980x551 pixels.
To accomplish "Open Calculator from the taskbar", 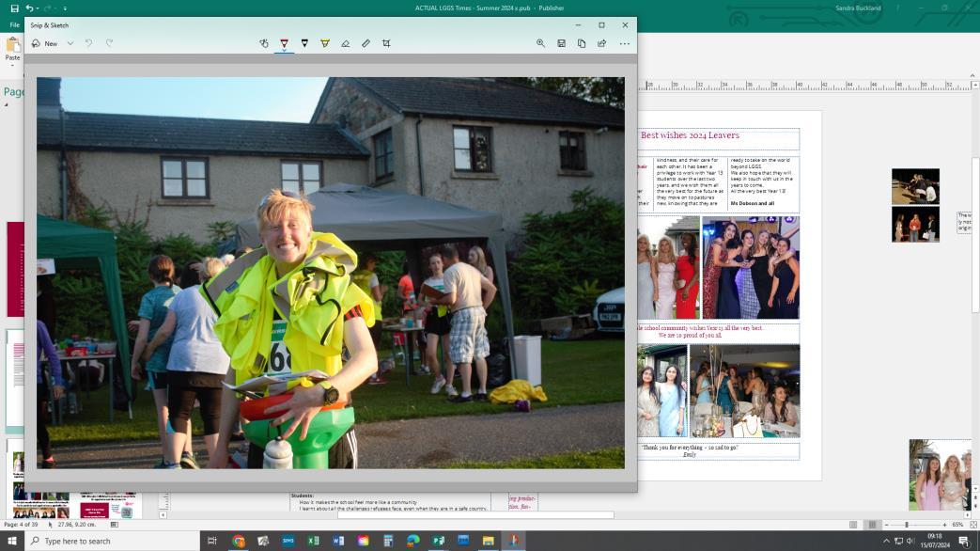I will tap(388, 541).
